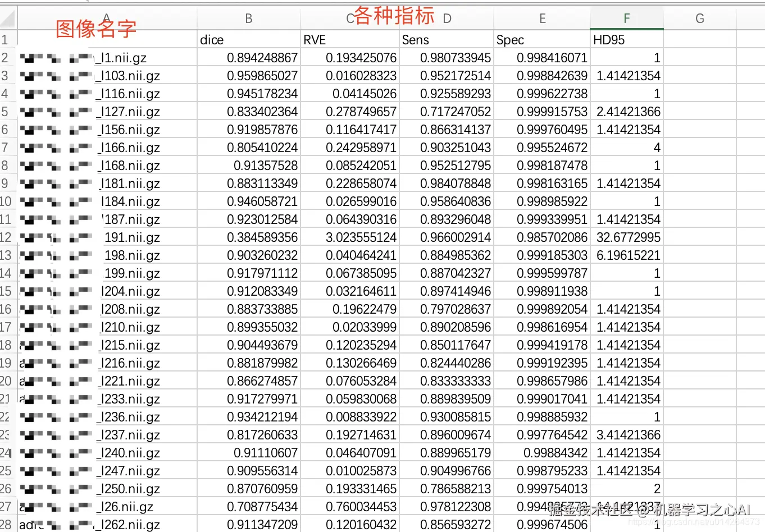Select RVE value 0.008833922
This screenshot has height=532, width=765.
350,417
